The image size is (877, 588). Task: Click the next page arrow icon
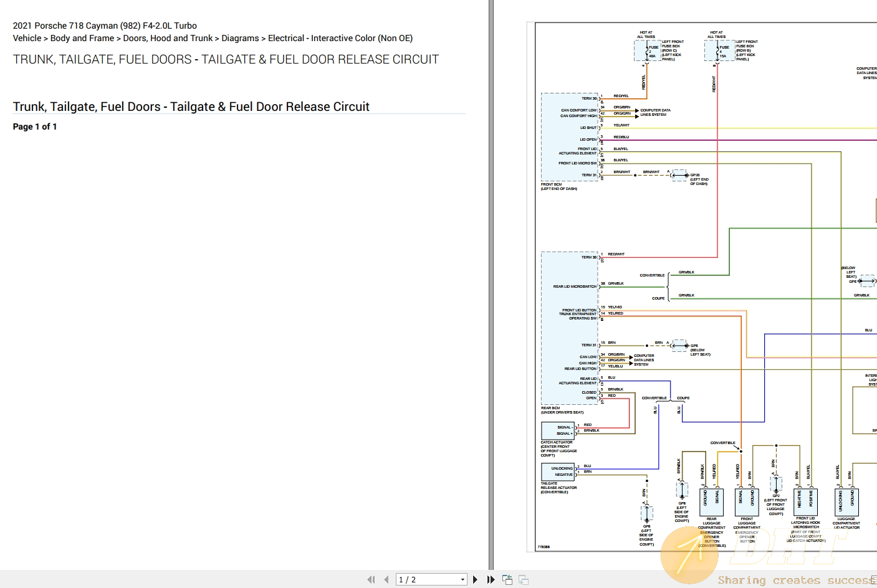tap(475, 579)
